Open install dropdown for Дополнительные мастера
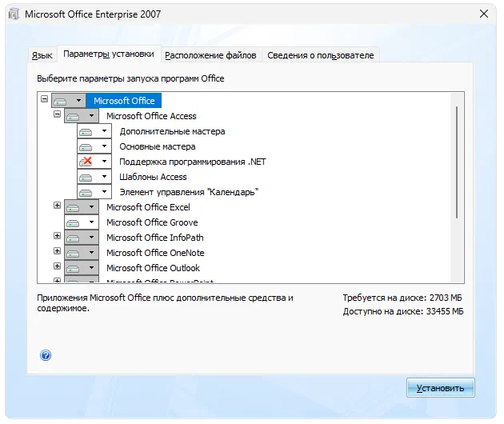This screenshot has width=504, height=424. [94, 131]
